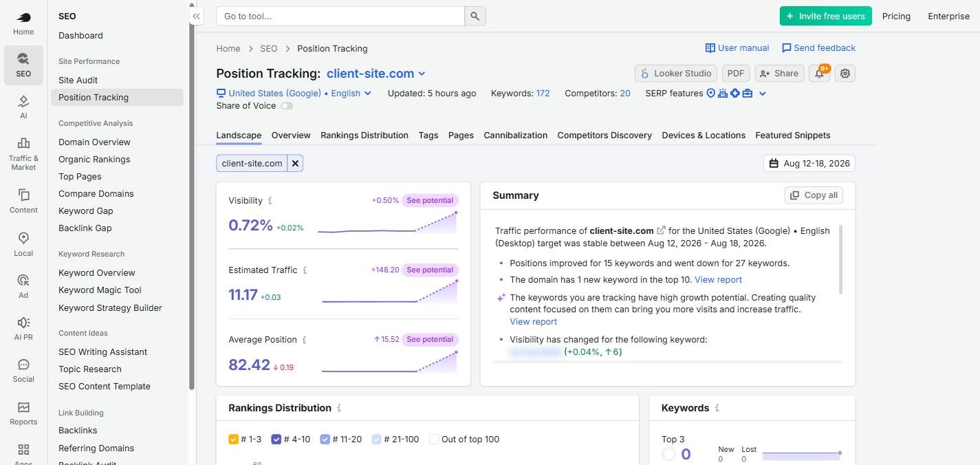Click the Share button
Image resolution: width=980 pixels, height=465 pixels.
coord(779,73)
